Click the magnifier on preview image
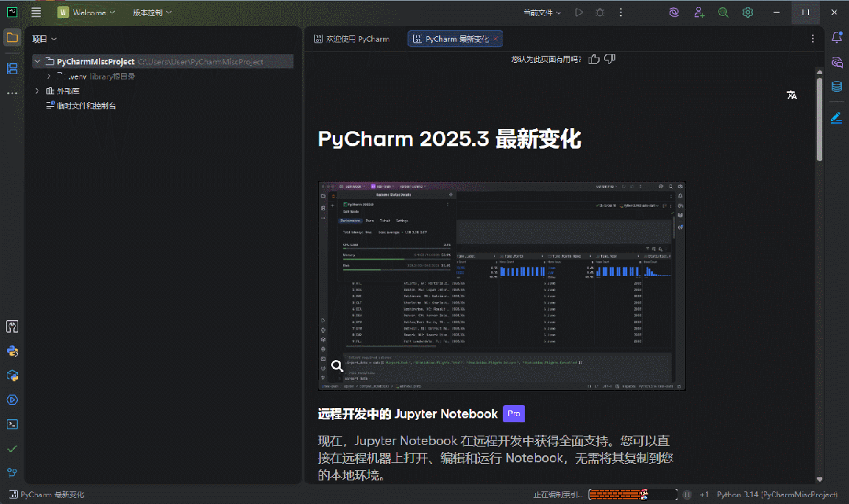The width and height of the screenshot is (849, 504). click(x=337, y=366)
